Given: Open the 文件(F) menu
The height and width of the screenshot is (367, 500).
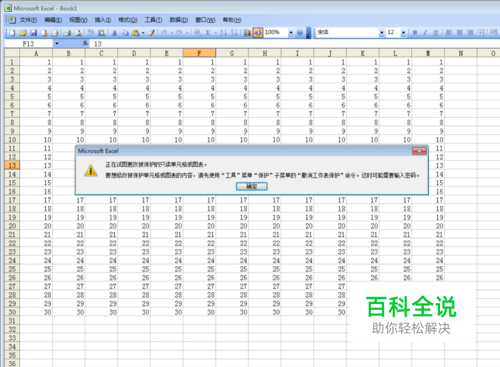Looking at the screenshot, I should (28, 20).
